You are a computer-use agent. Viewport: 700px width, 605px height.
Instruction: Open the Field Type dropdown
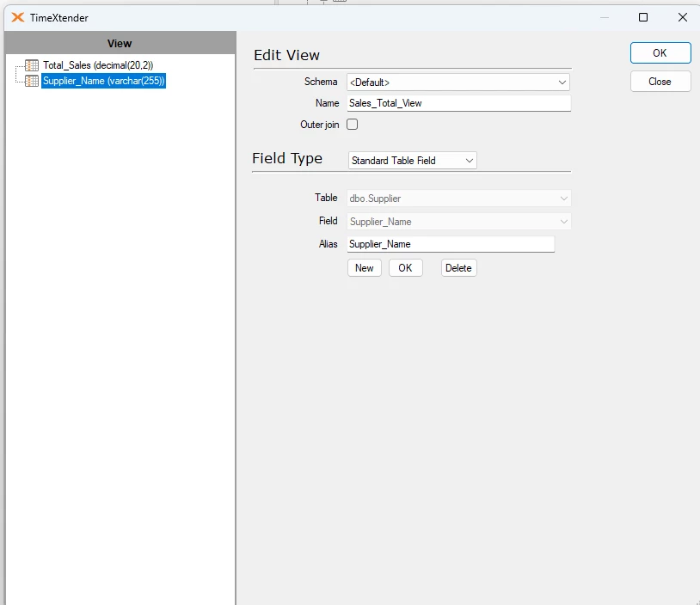click(412, 161)
